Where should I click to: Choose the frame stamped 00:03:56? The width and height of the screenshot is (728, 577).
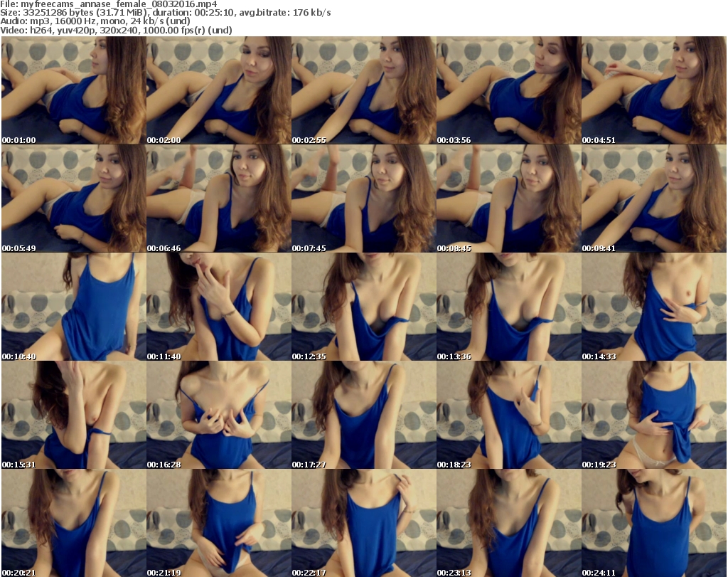click(x=509, y=90)
